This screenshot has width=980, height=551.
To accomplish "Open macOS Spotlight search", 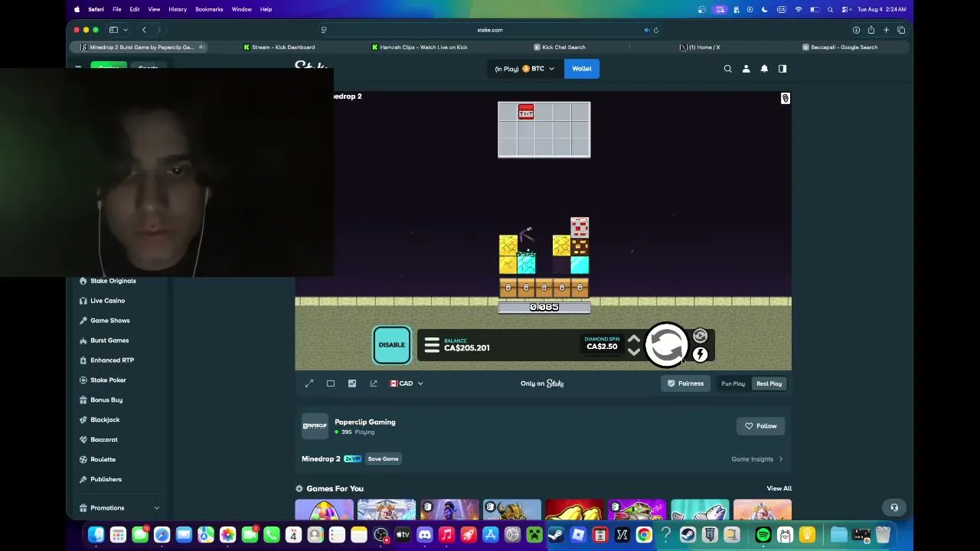I will pyautogui.click(x=830, y=9).
